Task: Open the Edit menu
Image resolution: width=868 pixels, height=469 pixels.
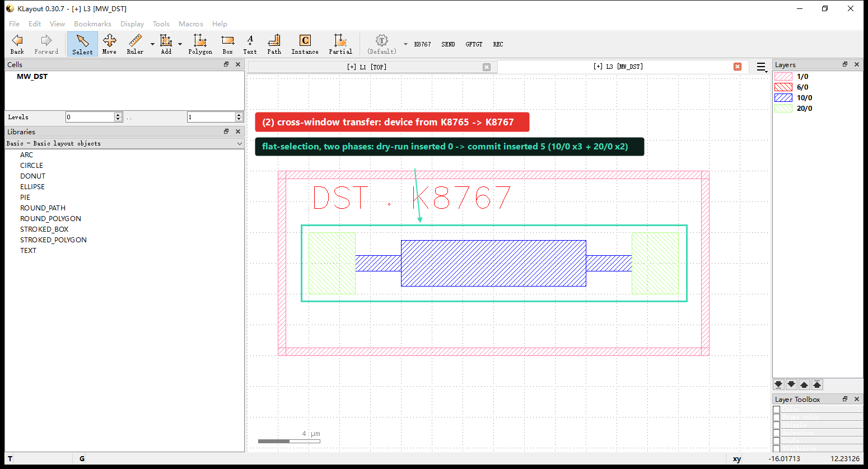Action: point(35,24)
